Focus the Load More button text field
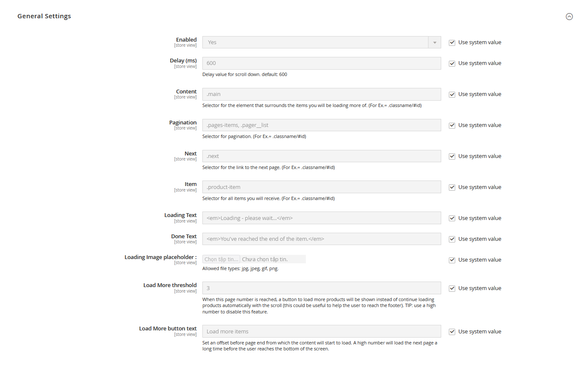Image resolution: width=588 pixels, height=375 pixels. pos(321,332)
